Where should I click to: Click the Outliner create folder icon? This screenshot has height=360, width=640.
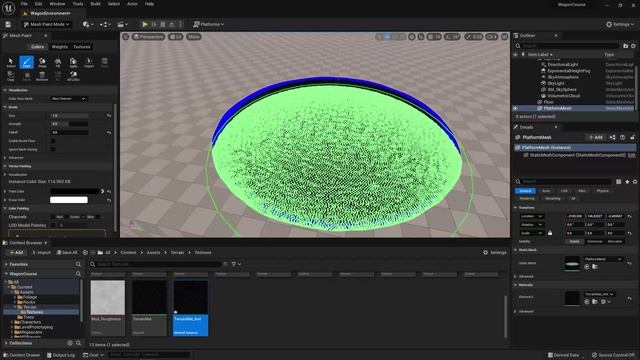[x=625, y=46]
